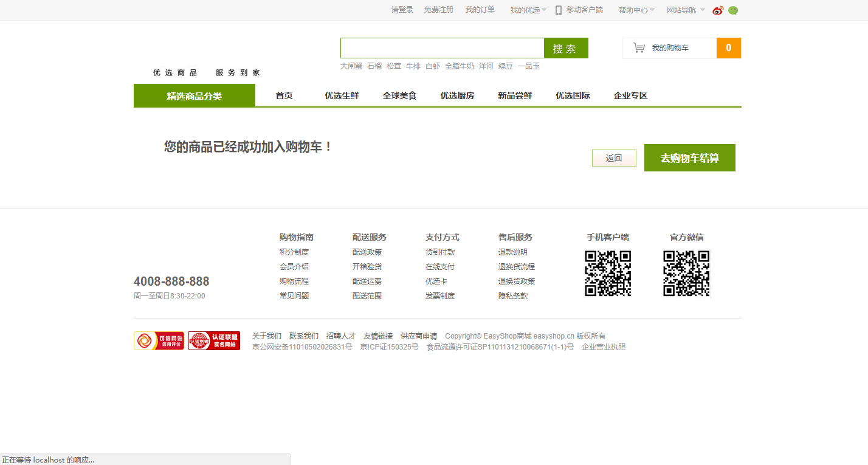Open 企业营业执照 footer link

point(604,347)
